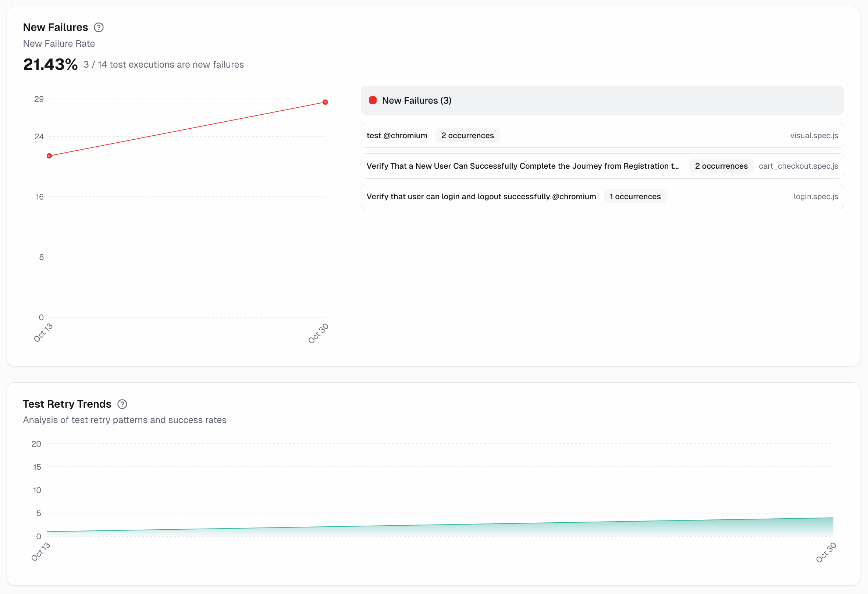Open the test @chromium failure row
Screen dimensions: 868x594
click(x=396, y=136)
